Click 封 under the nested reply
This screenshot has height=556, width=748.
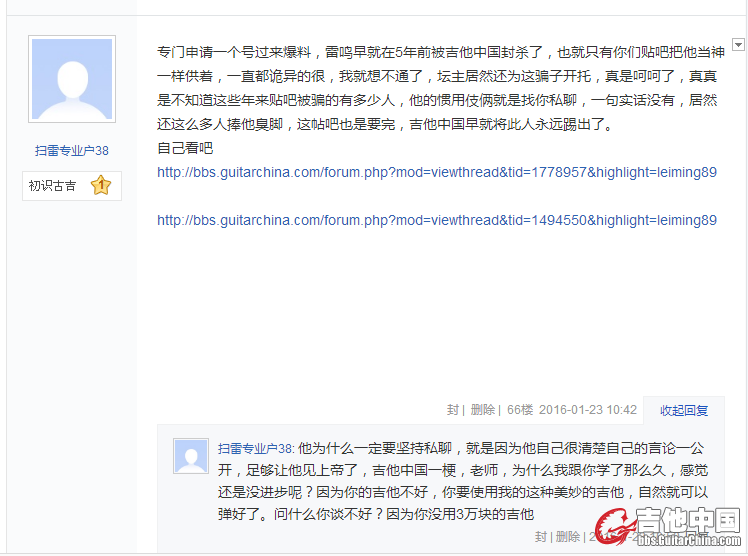[x=540, y=537]
